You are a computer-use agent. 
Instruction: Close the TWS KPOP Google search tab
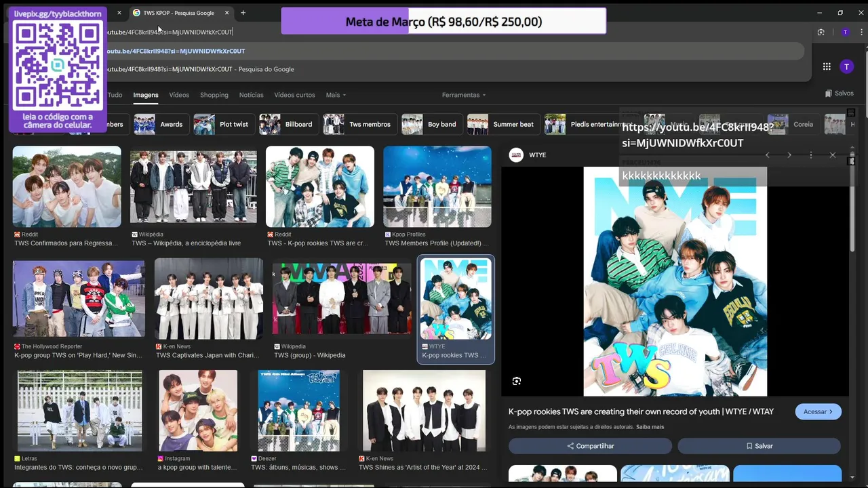pos(227,13)
